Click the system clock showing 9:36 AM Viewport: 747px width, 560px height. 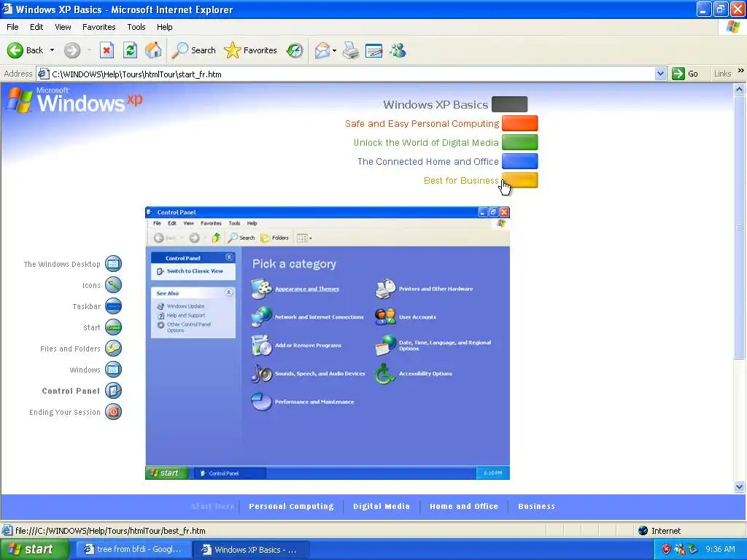[720, 550]
